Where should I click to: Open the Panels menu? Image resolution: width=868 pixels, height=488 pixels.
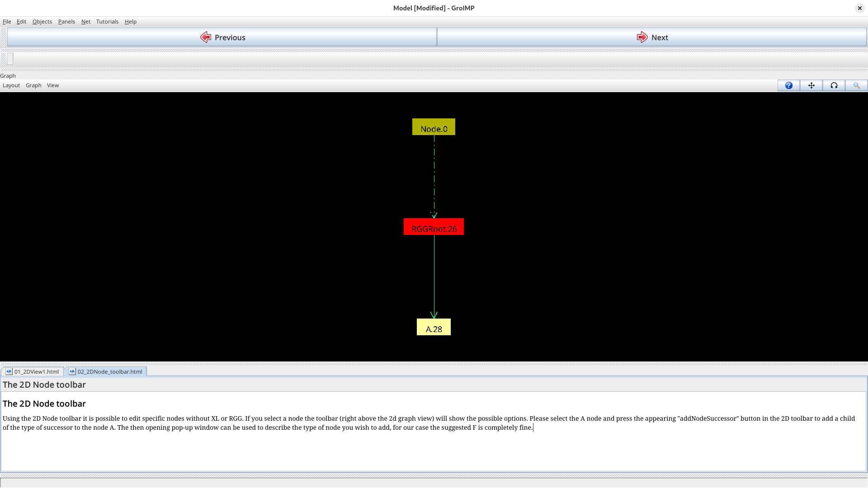[66, 22]
